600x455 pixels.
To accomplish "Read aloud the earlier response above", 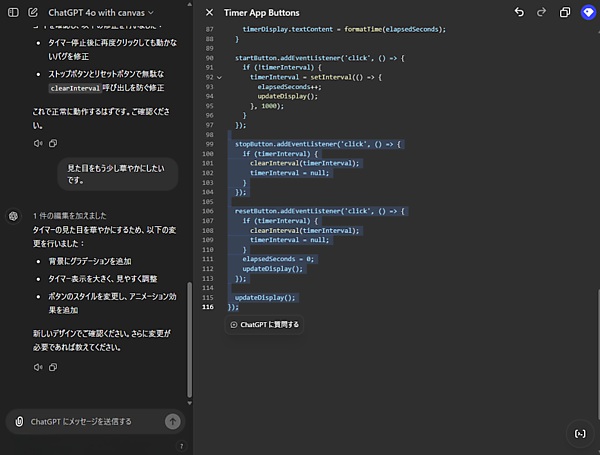I will [x=37, y=143].
